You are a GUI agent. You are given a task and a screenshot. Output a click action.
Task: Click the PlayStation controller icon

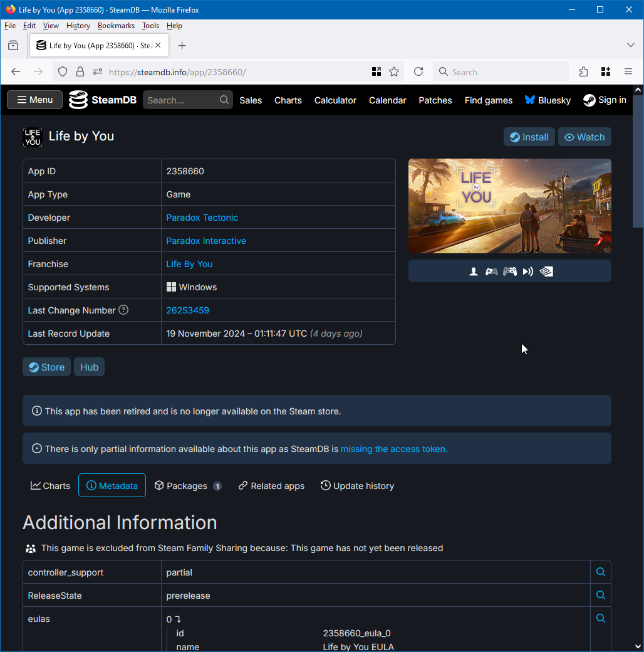[510, 271]
